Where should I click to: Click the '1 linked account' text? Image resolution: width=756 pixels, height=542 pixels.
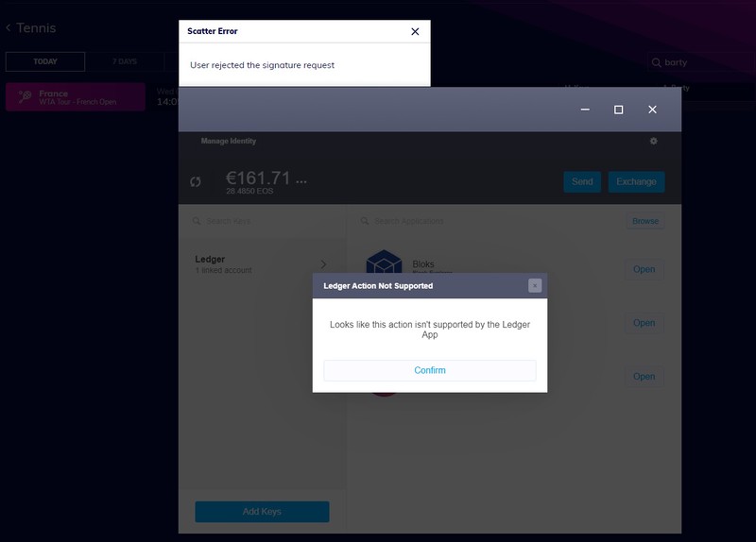coord(223,270)
